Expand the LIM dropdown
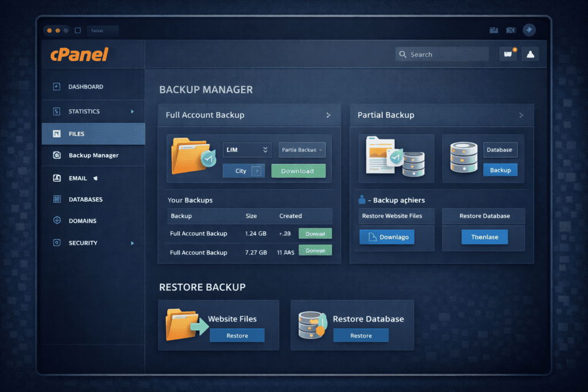 tap(247, 150)
